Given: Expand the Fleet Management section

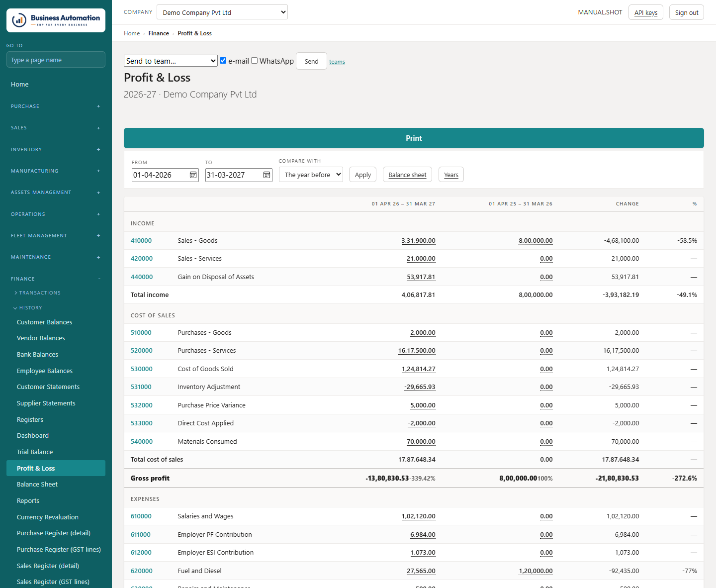Looking at the screenshot, I should tap(56, 236).
